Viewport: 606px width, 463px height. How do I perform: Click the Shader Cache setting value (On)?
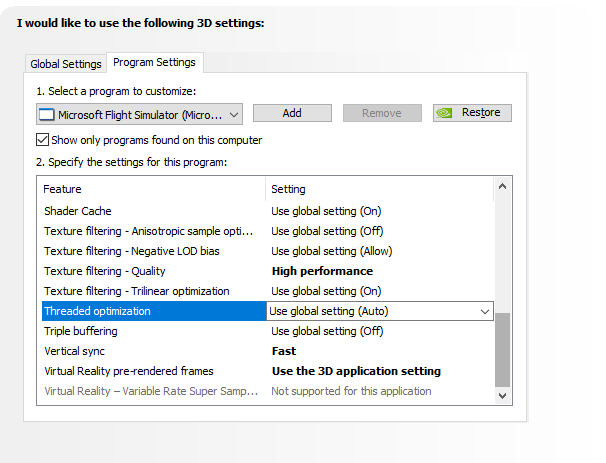[326, 211]
